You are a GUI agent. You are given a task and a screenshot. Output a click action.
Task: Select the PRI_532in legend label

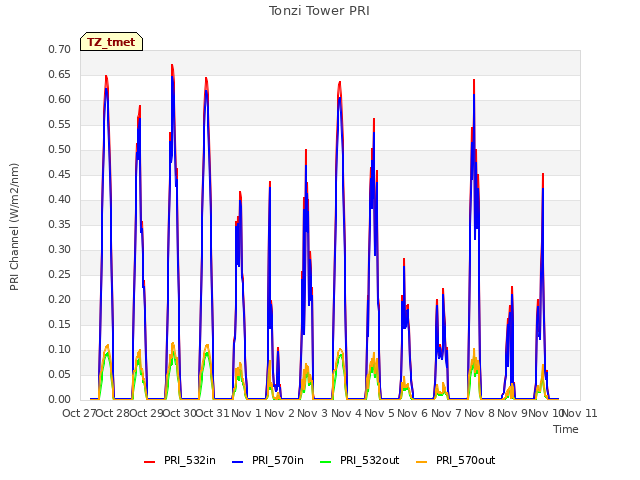(190, 460)
